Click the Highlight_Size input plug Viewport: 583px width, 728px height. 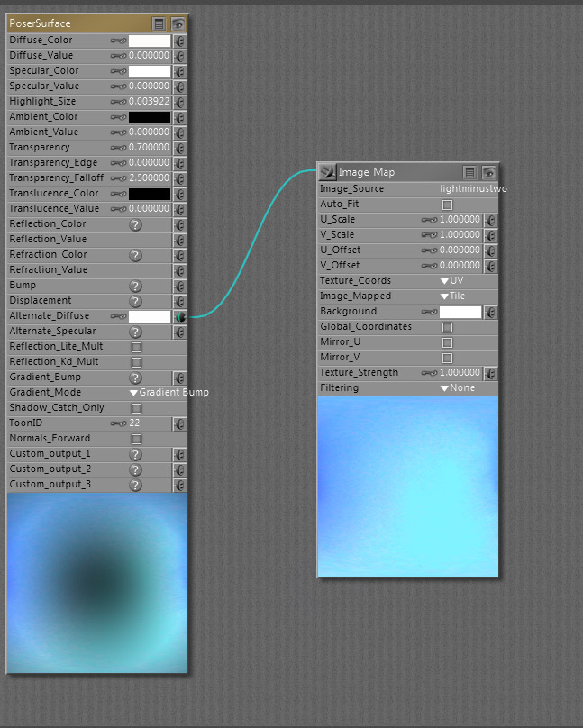coord(179,102)
